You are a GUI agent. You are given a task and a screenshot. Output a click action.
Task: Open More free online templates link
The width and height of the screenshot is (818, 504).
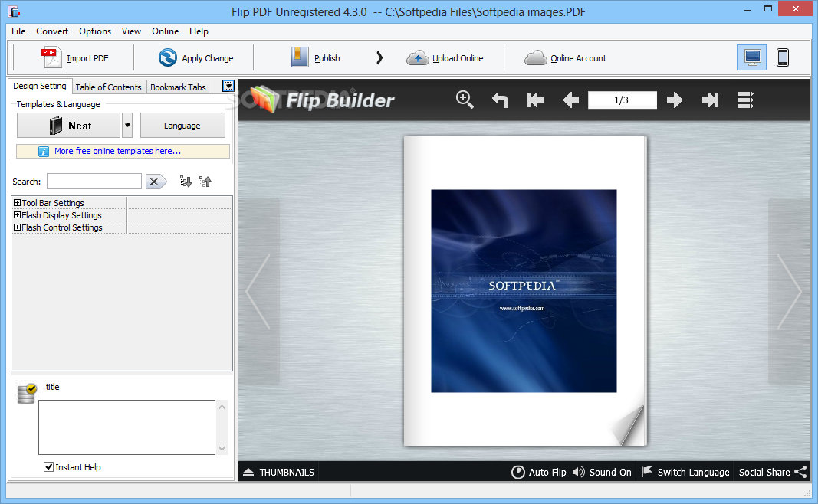[118, 151]
